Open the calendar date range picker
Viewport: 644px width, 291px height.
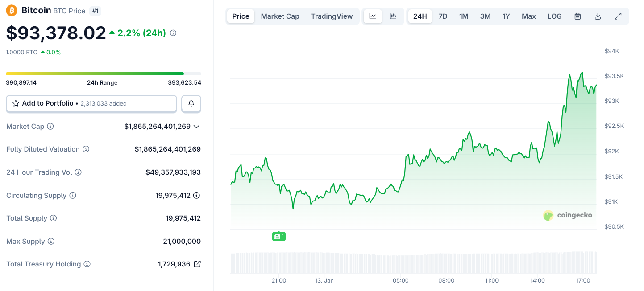click(578, 16)
